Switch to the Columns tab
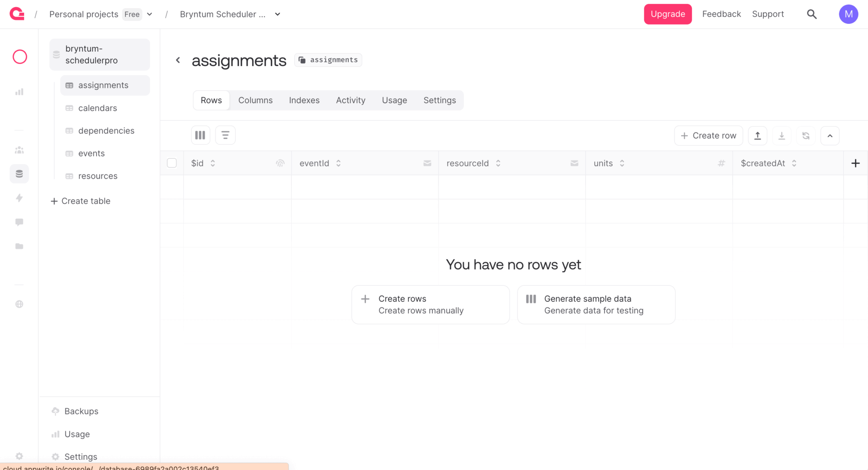This screenshot has height=470, width=868. (x=255, y=101)
